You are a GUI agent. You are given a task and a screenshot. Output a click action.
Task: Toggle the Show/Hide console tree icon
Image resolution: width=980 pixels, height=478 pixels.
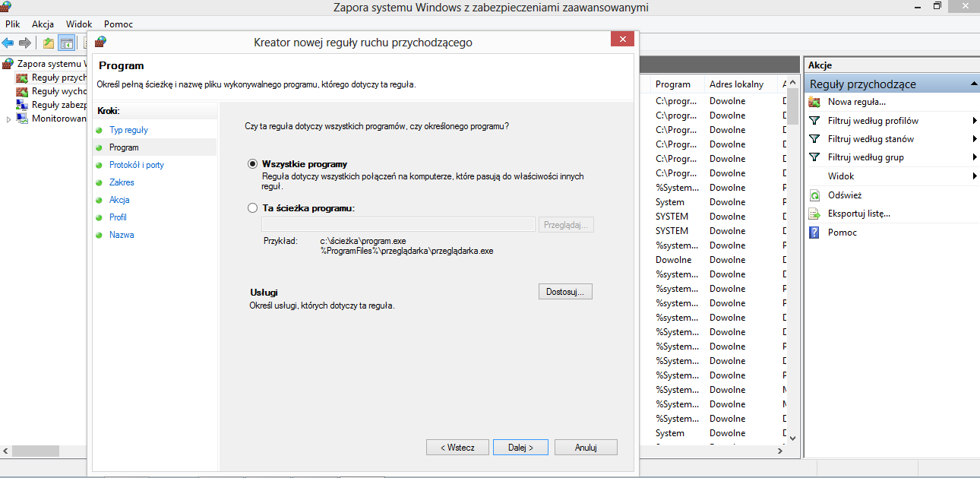point(67,43)
